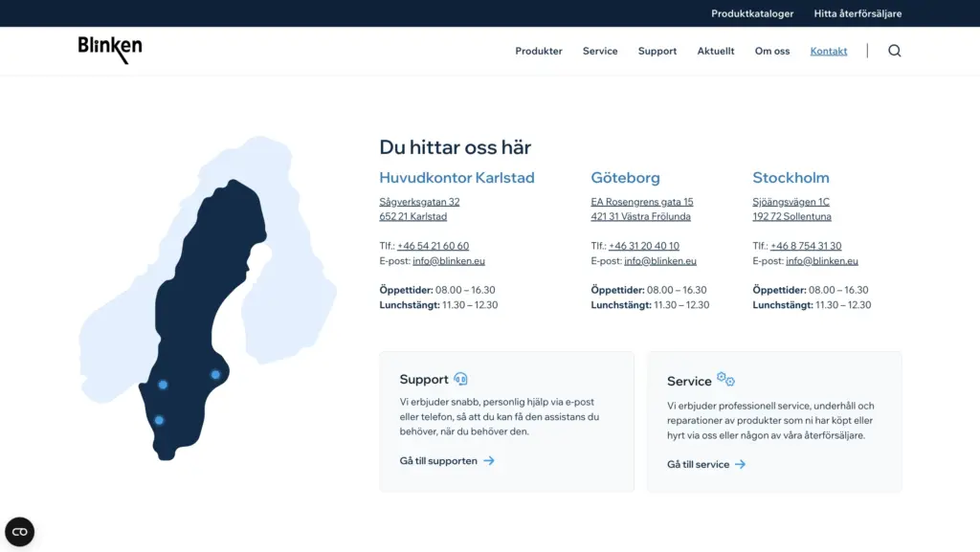Open the Sågverksgatan 32 address link
Screen dimensions: 980x552
[419, 202]
